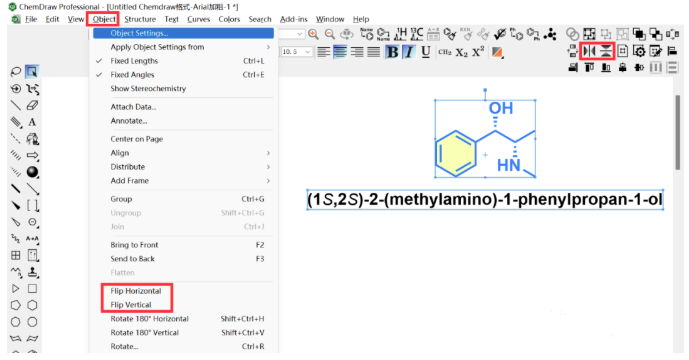The image size is (689, 360).
Task: Click the 13C NMR prediction icon
Action: (417, 34)
